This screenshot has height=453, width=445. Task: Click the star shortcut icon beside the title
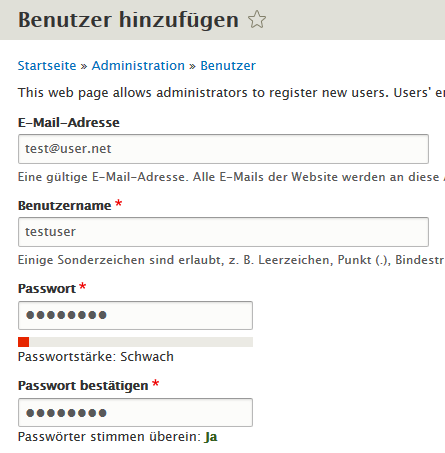click(257, 19)
